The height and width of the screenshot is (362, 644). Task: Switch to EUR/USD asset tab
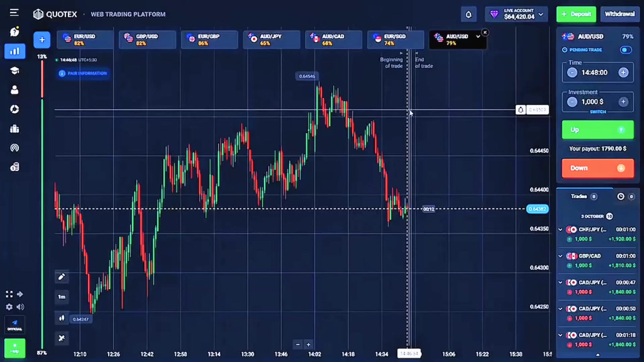(x=85, y=40)
